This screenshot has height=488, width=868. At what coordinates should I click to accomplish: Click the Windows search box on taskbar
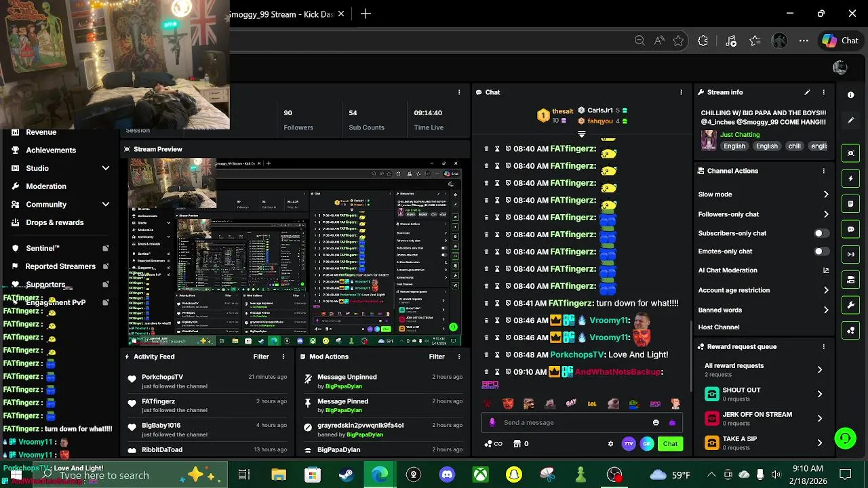(130, 475)
